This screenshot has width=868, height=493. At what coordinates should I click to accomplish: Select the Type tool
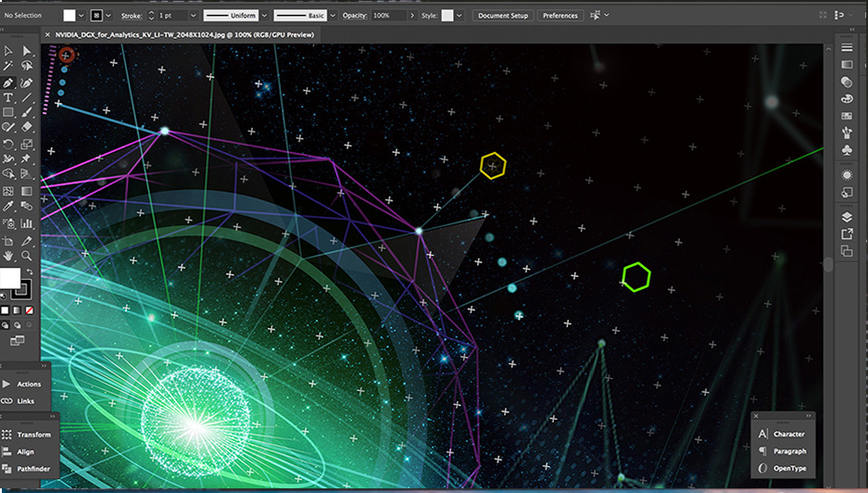[x=8, y=97]
